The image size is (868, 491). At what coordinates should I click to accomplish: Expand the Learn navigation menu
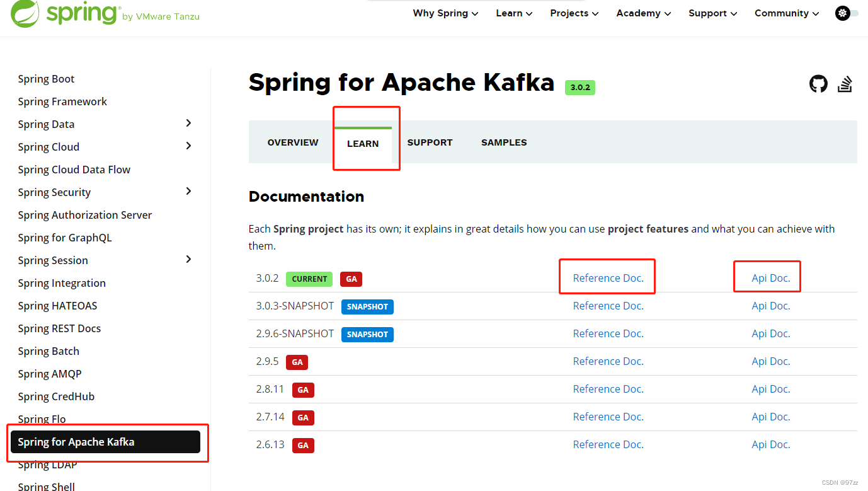[514, 13]
